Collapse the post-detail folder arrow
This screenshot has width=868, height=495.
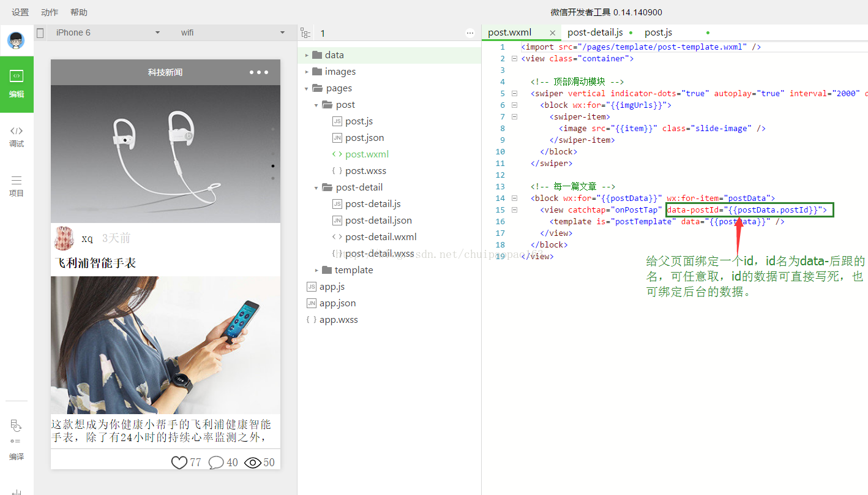[x=316, y=187]
